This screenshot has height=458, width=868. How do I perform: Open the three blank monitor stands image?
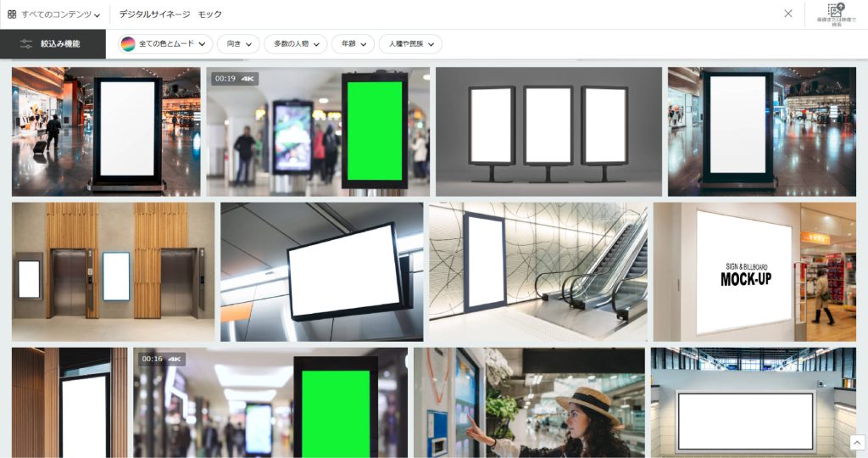pos(548,131)
